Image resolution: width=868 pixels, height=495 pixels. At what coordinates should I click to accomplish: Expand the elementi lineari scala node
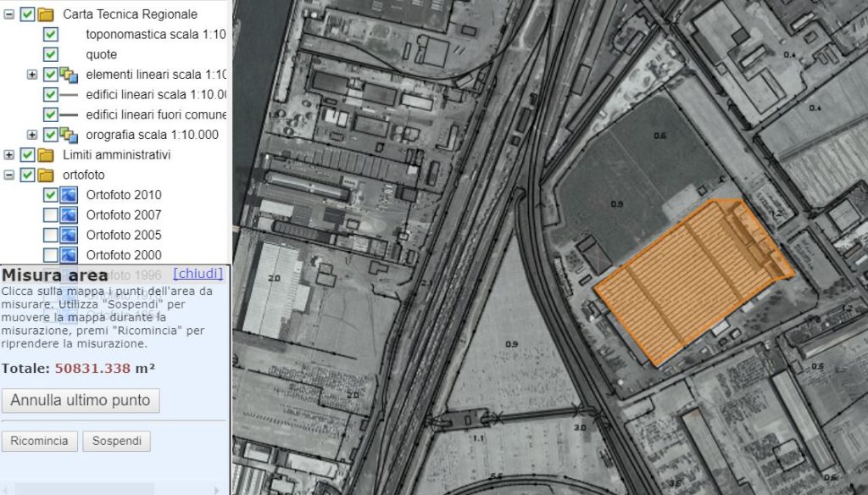[32, 75]
